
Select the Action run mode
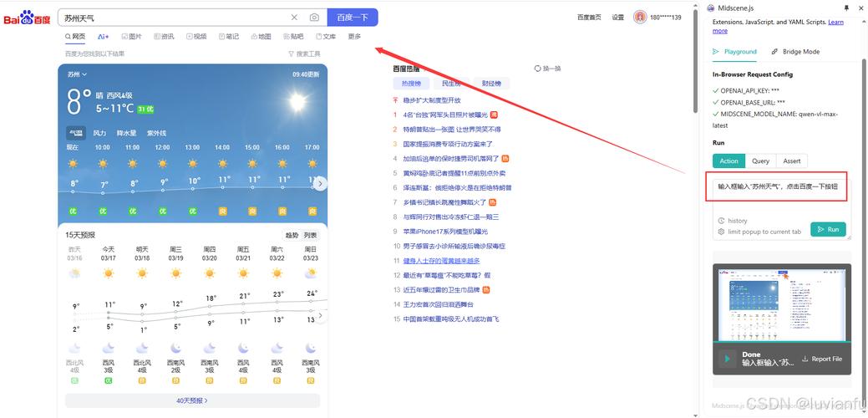coord(728,161)
